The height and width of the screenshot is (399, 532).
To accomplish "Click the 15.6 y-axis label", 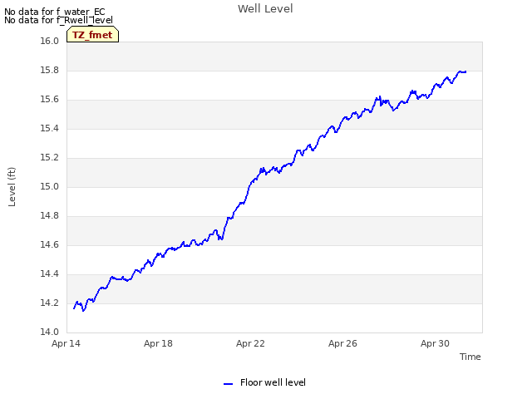I will (x=50, y=100).
